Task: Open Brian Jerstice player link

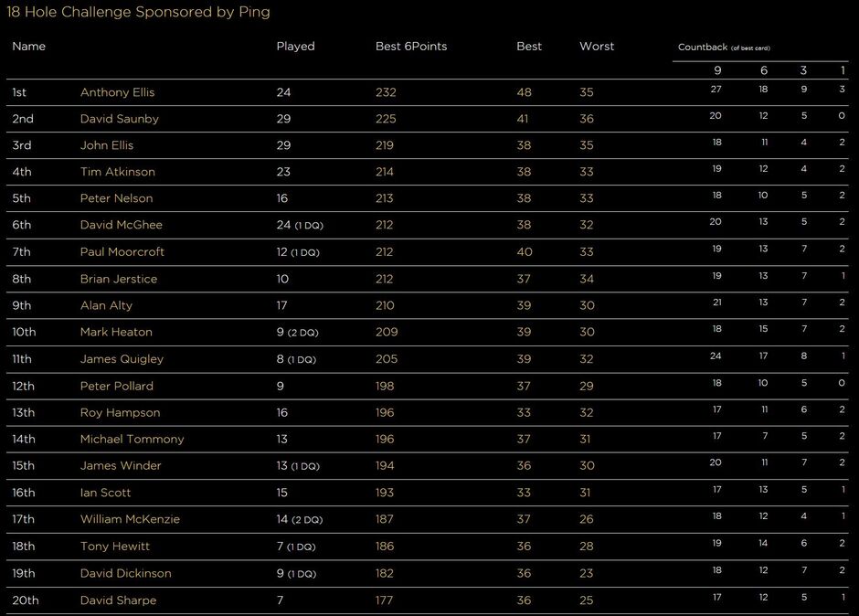Action: click(x=118, y=279)
